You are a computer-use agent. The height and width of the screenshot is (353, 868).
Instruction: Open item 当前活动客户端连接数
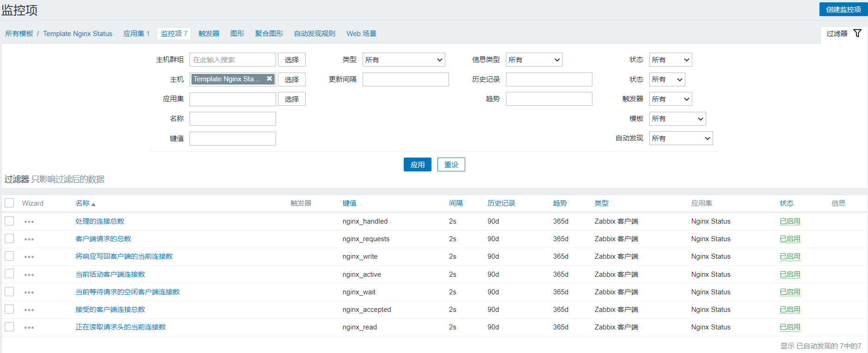(x=111, y=274)
